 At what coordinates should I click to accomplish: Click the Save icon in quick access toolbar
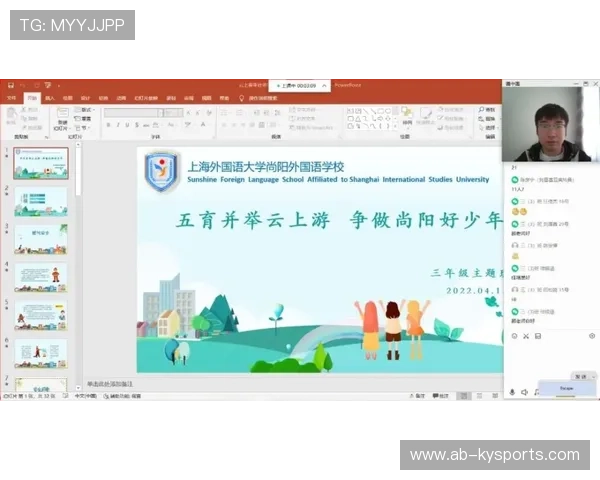[x=11, y=85]
